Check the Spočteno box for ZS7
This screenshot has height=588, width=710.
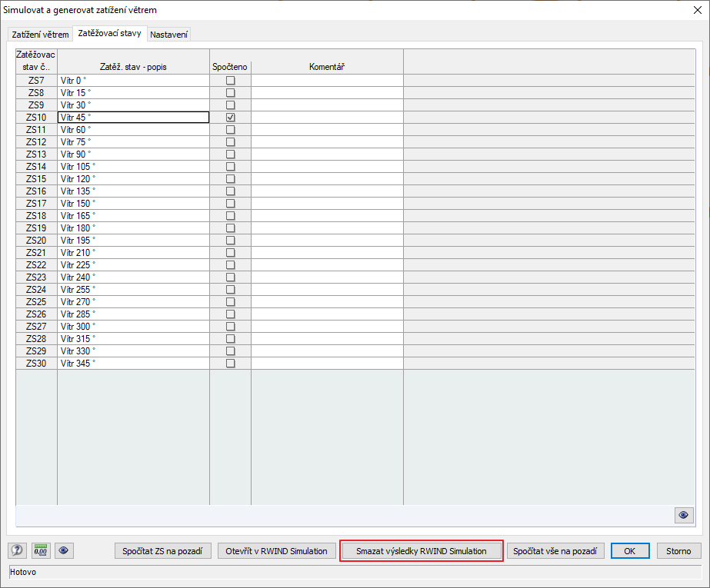229,80
